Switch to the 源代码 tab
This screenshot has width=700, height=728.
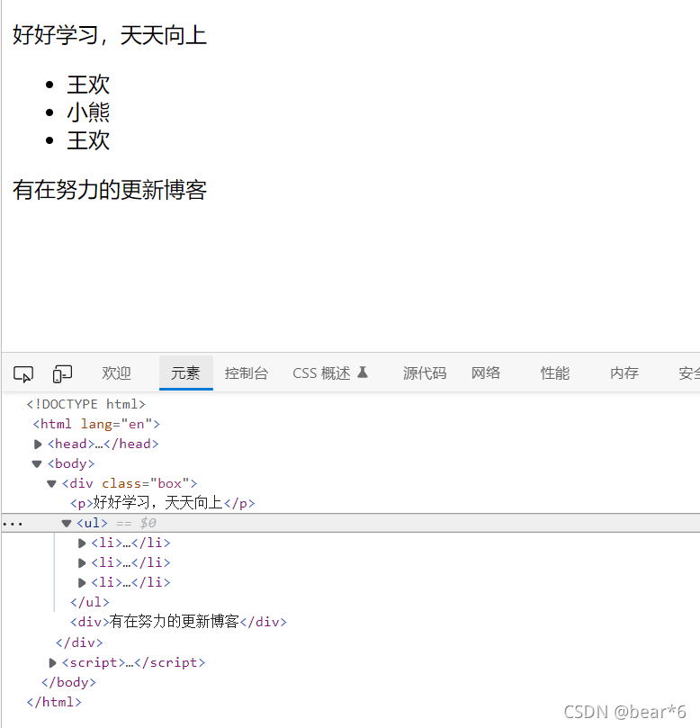coord(425,373)
